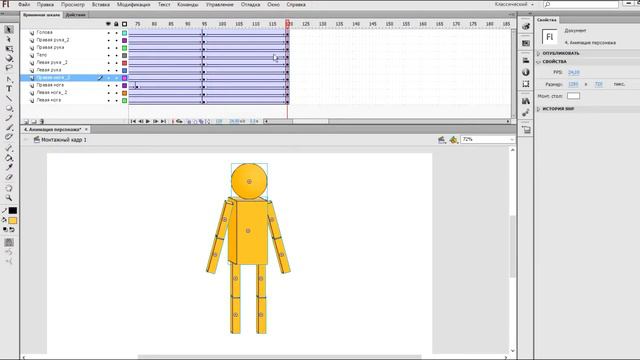The width and height of the screenshot is (640, 360).
Task: Click the Delete layer trash icon
Action: (x=42, y=122)
